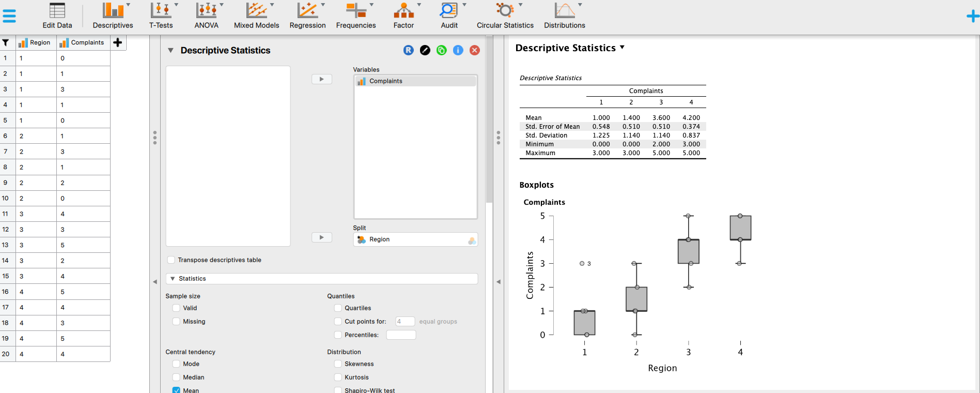Open the Descriptives module menu

click(113, 16)
